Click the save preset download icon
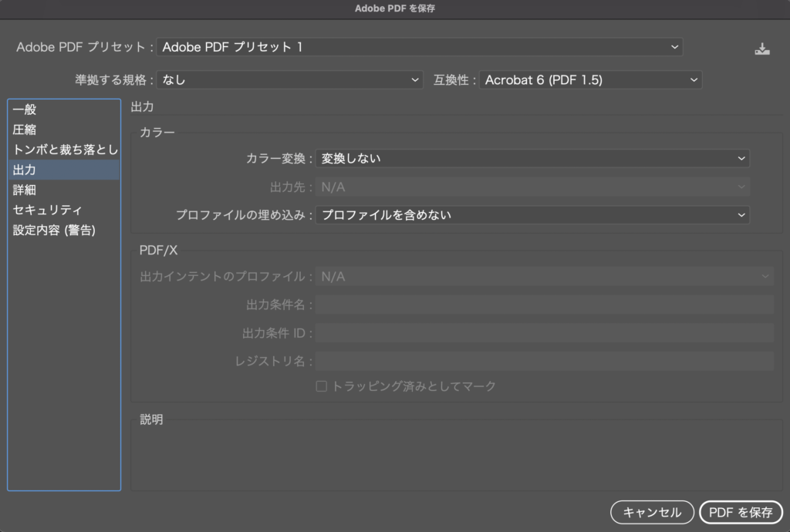Screen dimensions: 790x532 761,49
